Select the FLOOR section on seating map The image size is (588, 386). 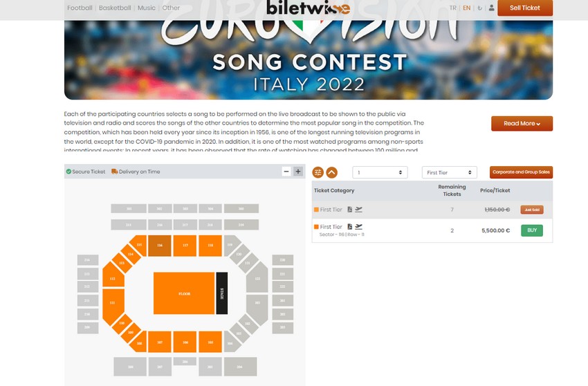[x=184, y=294]
